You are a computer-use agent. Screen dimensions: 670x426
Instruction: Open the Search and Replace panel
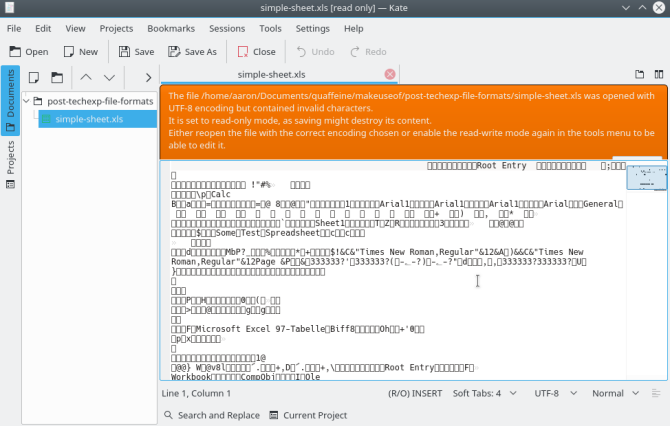click(x=212, y=415)
